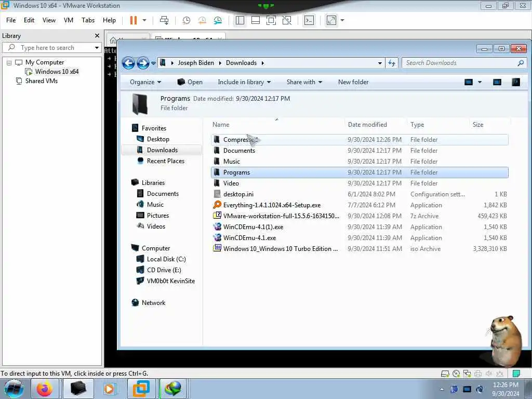
Task: Select the WinCDEmu-4.1(1).exe file
Action: [x=253, y=227]
